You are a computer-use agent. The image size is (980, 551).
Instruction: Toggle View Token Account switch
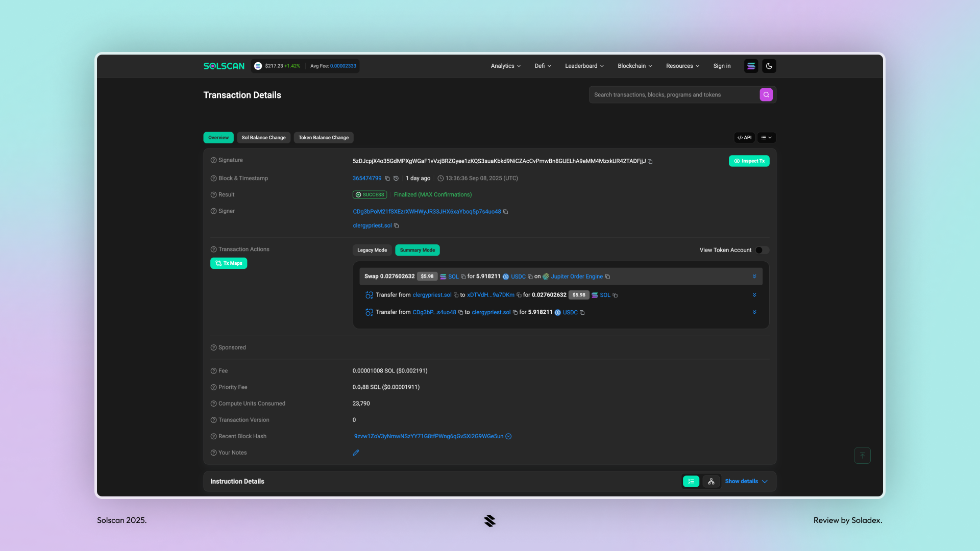point(760,250)
